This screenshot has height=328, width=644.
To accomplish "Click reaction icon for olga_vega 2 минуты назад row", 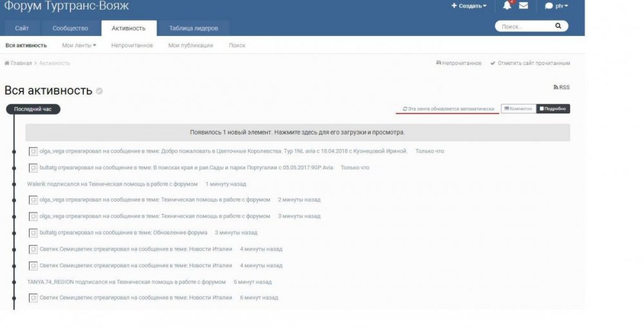I will pos(33,200).
